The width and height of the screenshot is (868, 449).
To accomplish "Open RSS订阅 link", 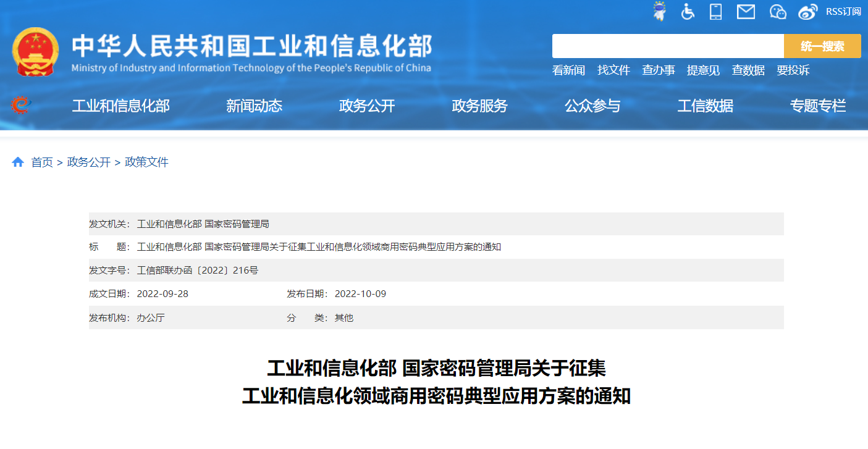I will coord(843,11).
